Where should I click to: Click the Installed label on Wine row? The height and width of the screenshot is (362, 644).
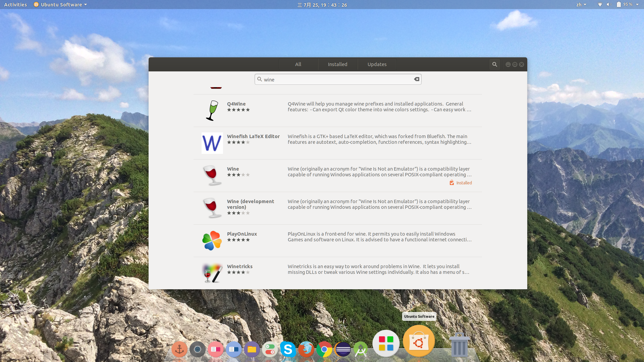click(464, 183)
